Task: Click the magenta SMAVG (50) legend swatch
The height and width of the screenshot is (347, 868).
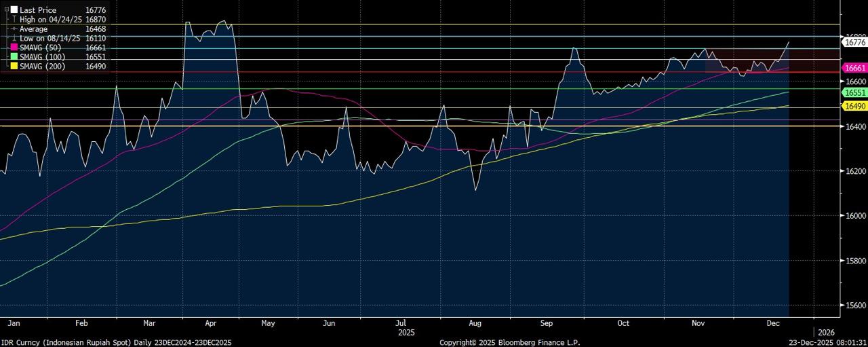Action: coord(14,48)
